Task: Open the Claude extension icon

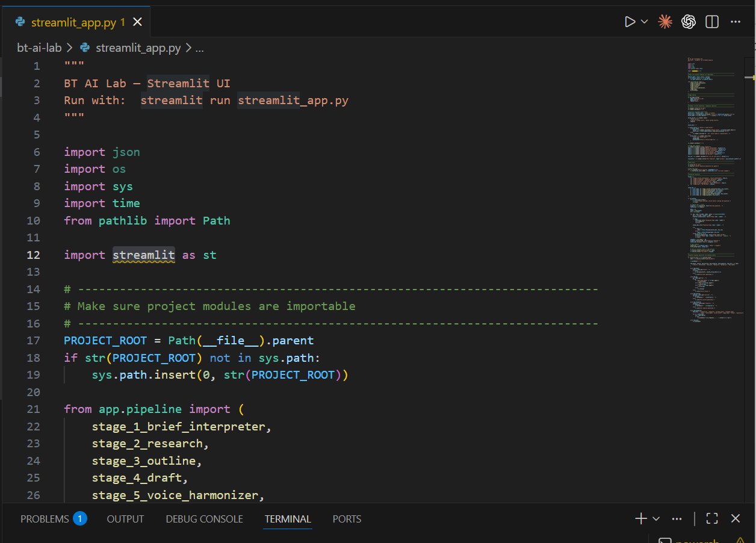Action: (665, 21)
